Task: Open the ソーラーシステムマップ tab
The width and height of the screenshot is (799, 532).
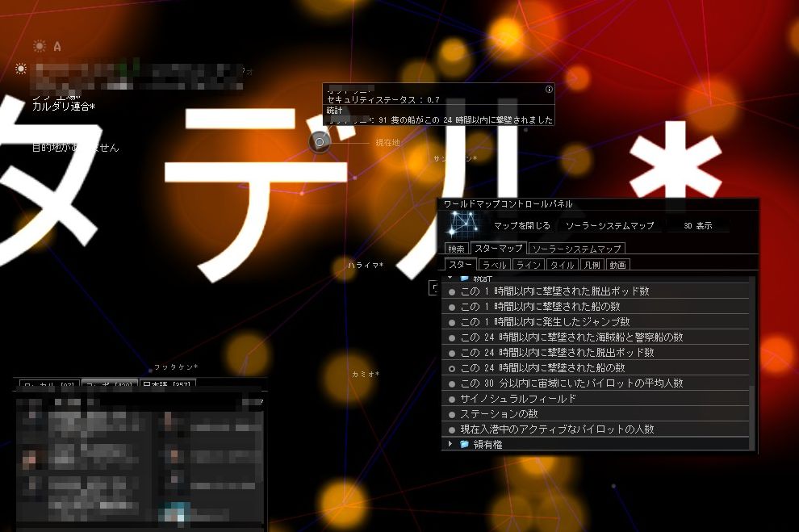Action: coord(577,249)
